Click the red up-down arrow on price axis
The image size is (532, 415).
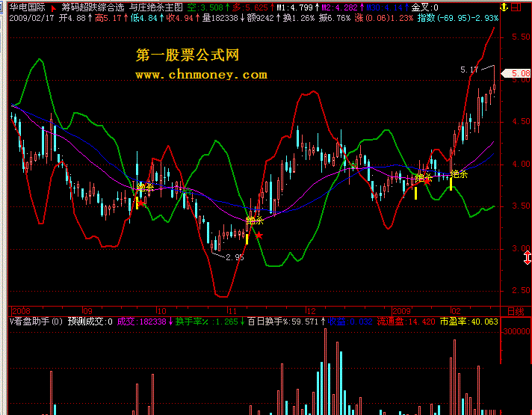(x=528, y=258)
